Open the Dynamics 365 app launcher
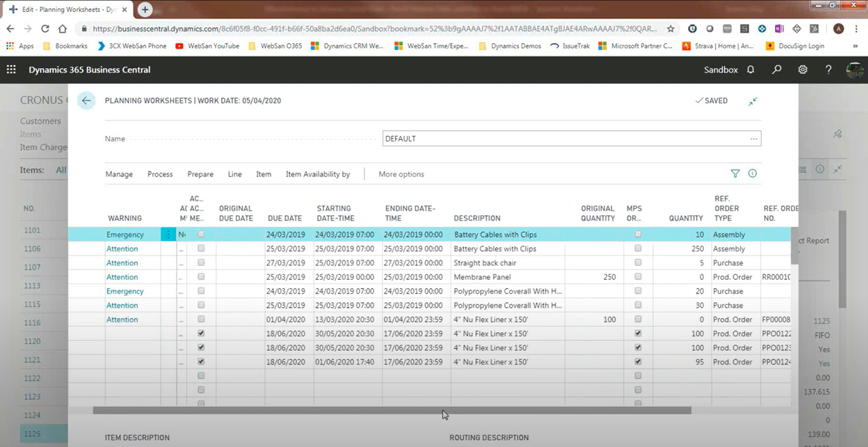Screen dimensions: 868x447 (11, 70)
